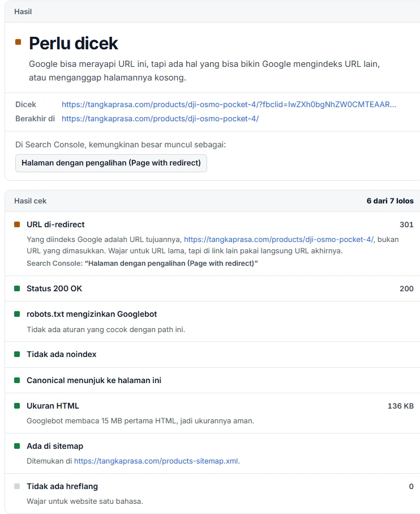420x514 pixels.
Task: Click the 'Tidak ada noindex' row title
Action: coord(62,354)
